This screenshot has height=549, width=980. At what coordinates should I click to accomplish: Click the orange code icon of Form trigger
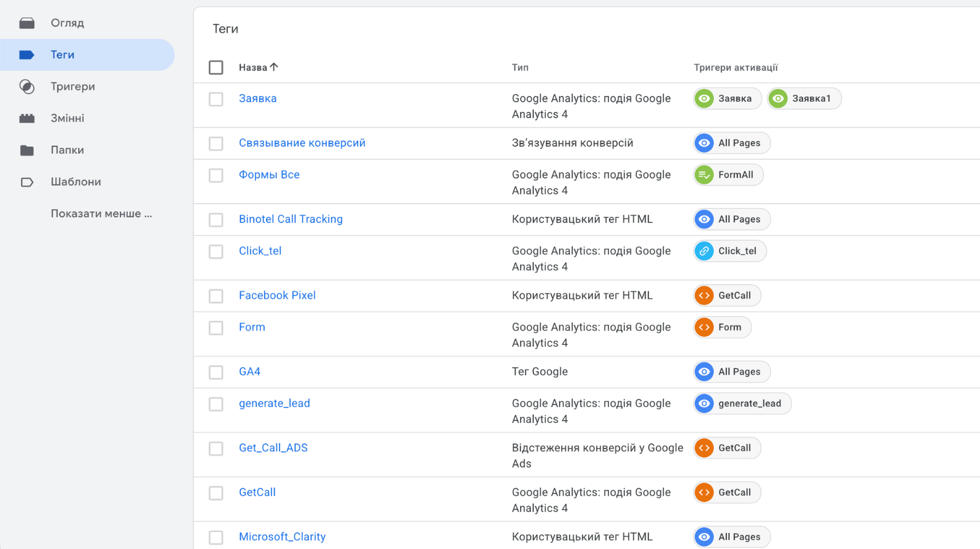(704, 328)
